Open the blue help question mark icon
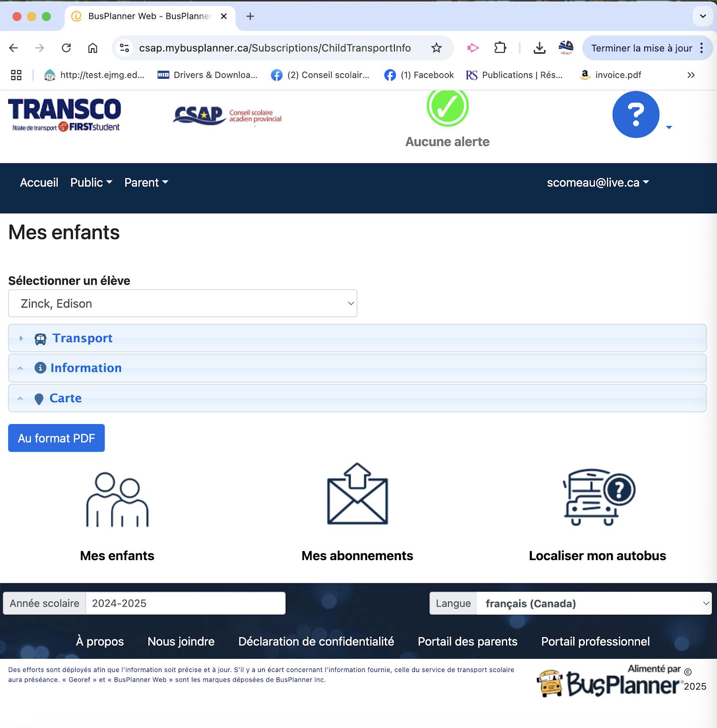717x728 pixels. [x=636, y=114]
